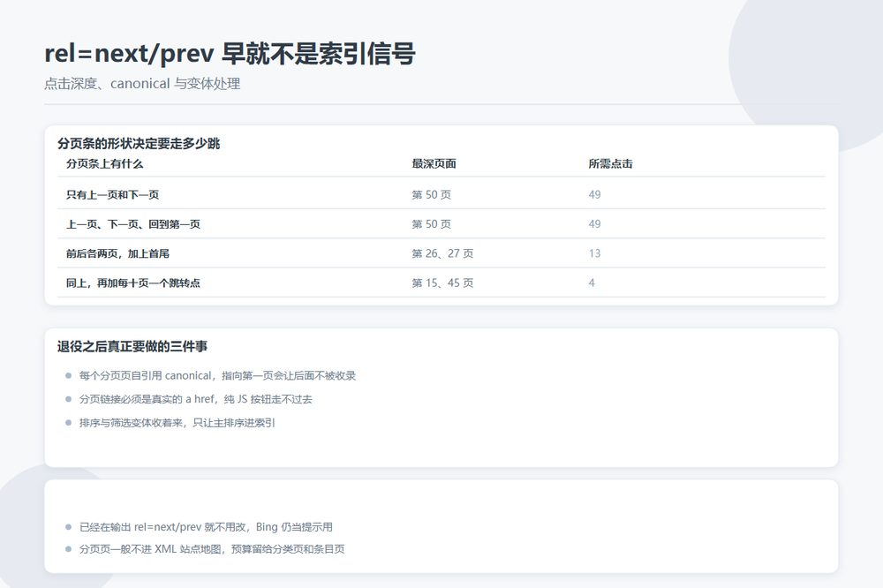The width and height of the screenshot is (883, 588).
Task: Click click-count value '4'
Action: click(592, 283)
